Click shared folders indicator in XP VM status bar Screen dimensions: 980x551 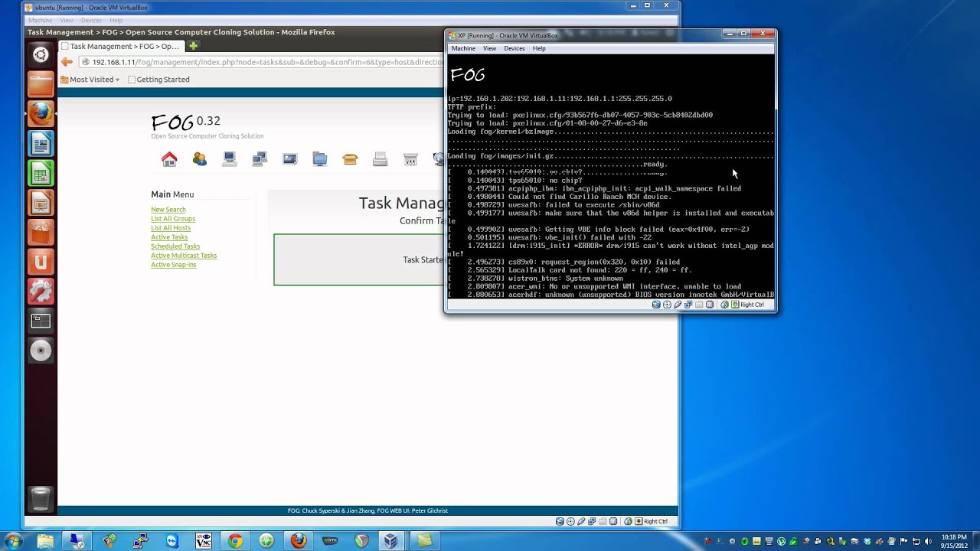[x=699, y=305]
